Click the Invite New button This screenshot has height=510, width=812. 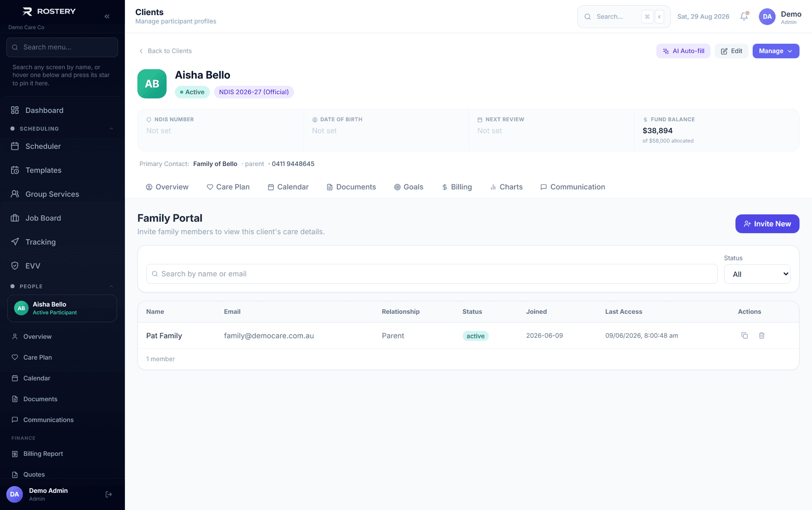tap(767, 224)
